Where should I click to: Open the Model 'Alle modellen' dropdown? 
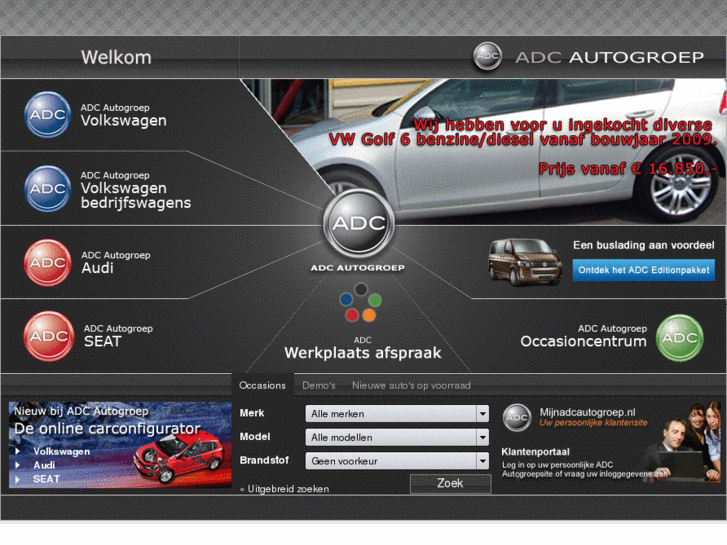(397, 437)
